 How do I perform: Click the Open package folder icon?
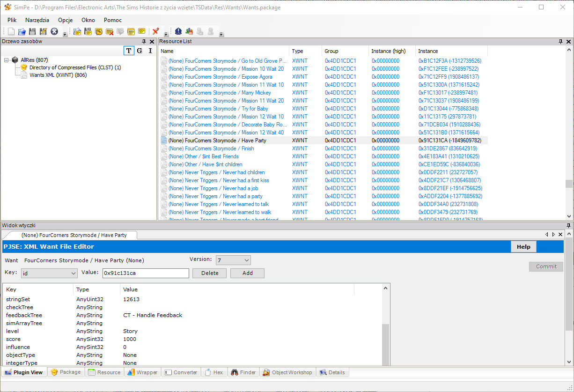(22, 31)
